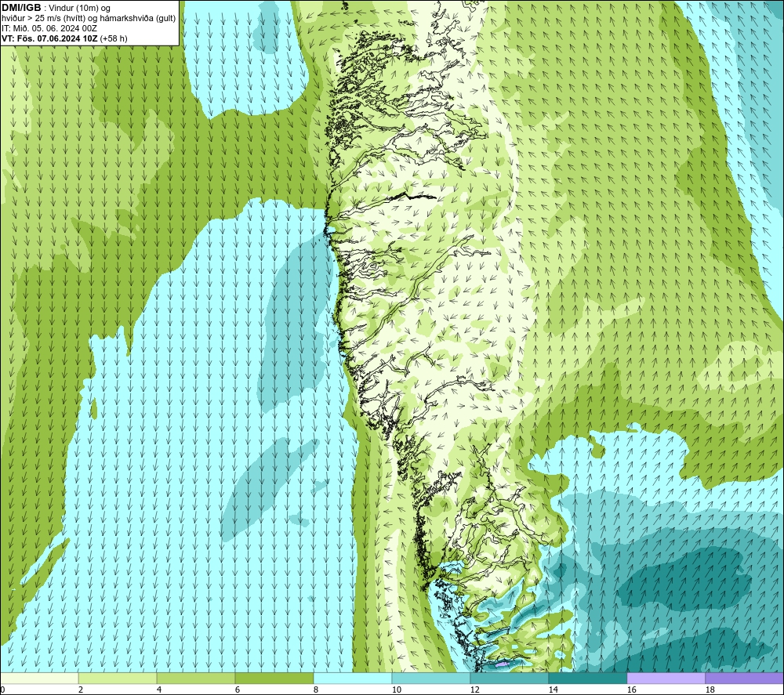Click the legend label '14'
The height and width of the screenshot is (695, 784).
click(554, 690)
